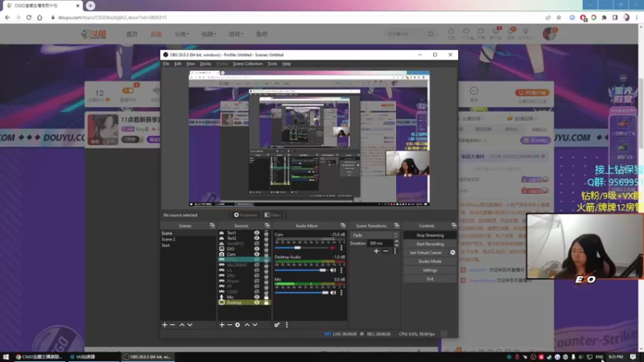Hide the Desktop capture source
The image size is (644, 362).
(x=257, y=302)
